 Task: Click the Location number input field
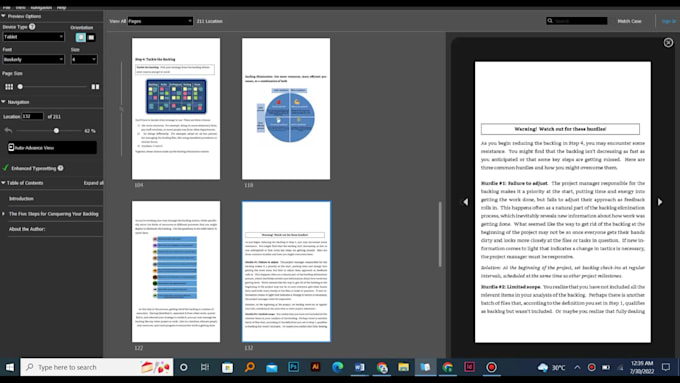point(33,116)
